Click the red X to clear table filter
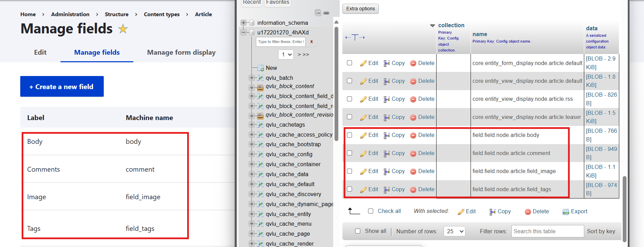The height and width of the screenshot is (247, 644). tap(312, 42)
